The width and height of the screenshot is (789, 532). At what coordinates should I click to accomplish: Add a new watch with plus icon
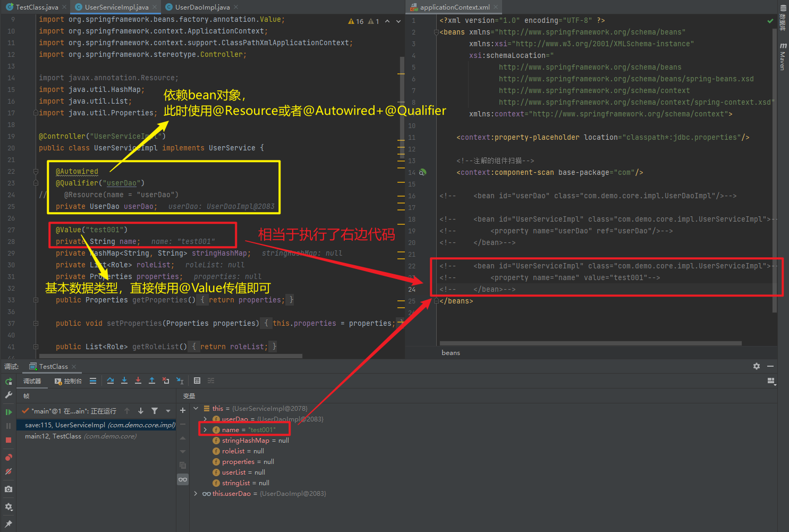(183, 410)
